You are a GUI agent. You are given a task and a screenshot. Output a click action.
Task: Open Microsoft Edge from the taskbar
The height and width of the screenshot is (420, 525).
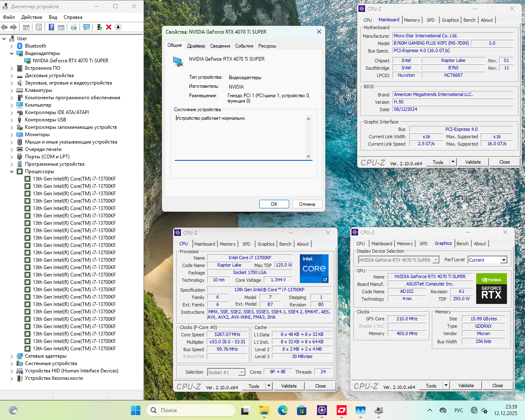tap(283, 410)
